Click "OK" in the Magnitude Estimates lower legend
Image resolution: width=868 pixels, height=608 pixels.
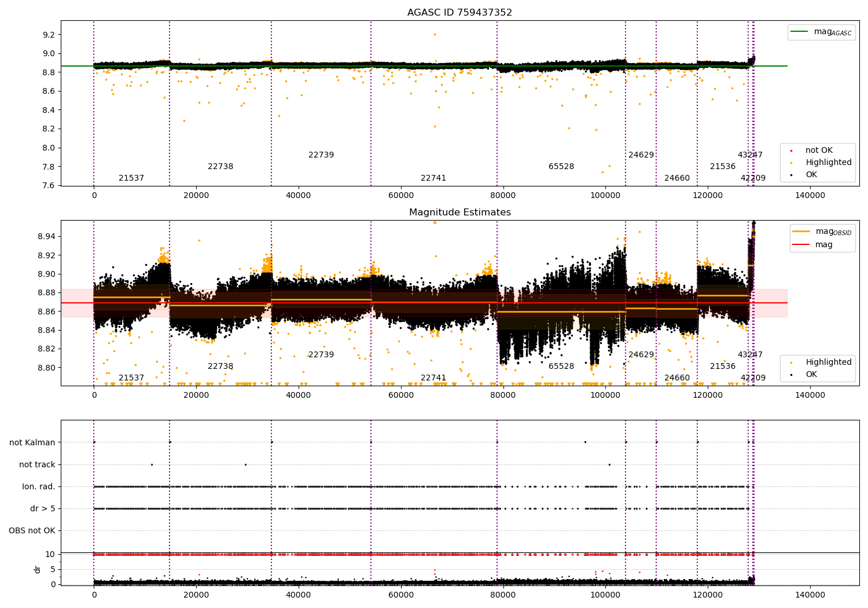coord(811,374)
